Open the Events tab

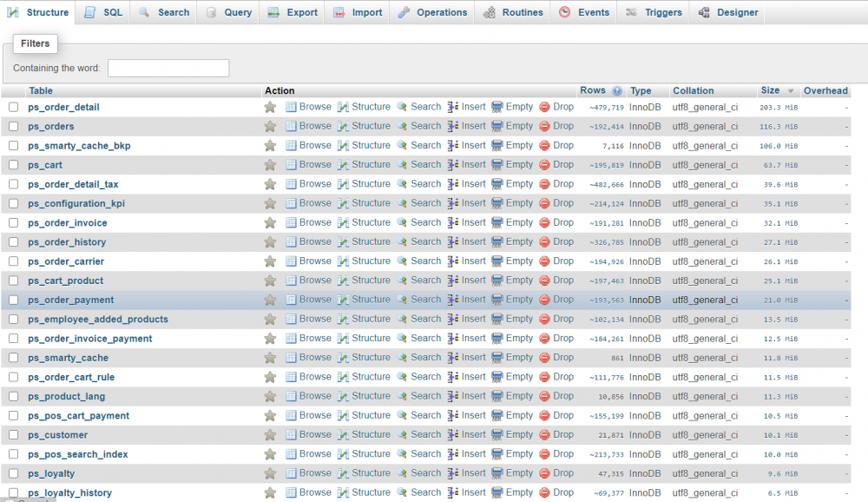(x=584, y=12)
